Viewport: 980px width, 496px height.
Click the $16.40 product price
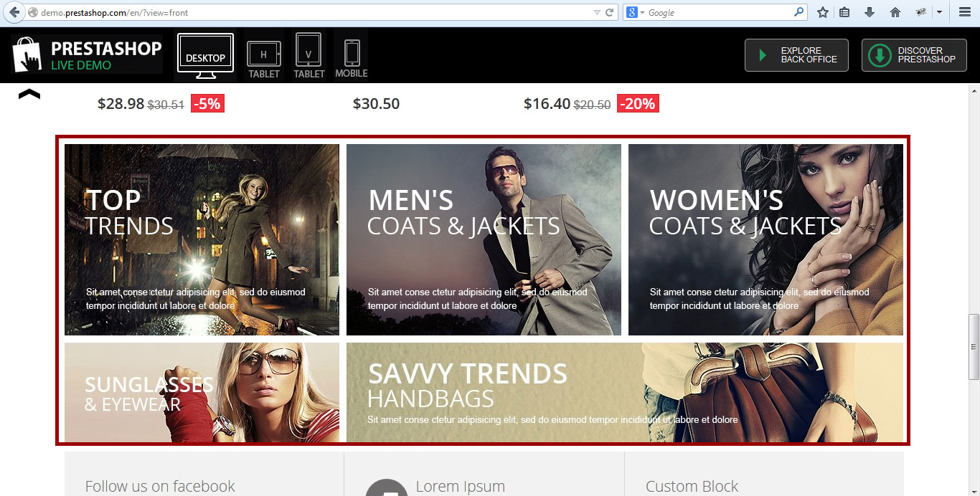pos(547,104)
